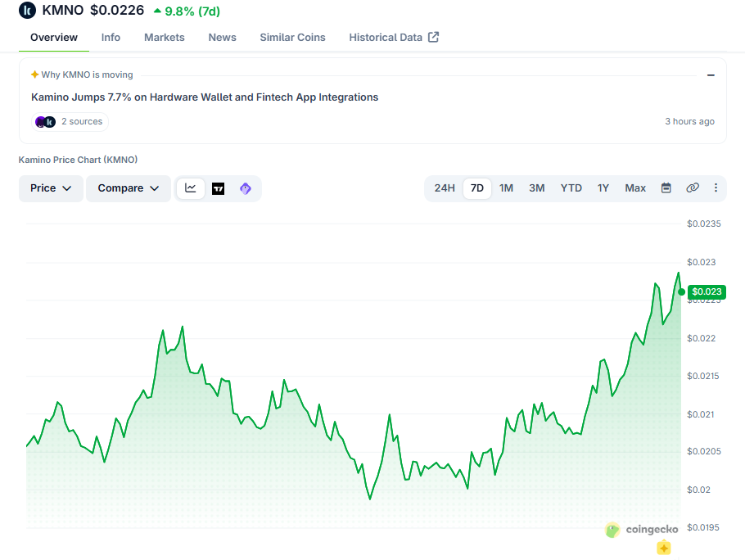Image resolution: width=745 pixels, height=560 pixels.
Task: Open the 2 sources button
Action: point(70,122)
